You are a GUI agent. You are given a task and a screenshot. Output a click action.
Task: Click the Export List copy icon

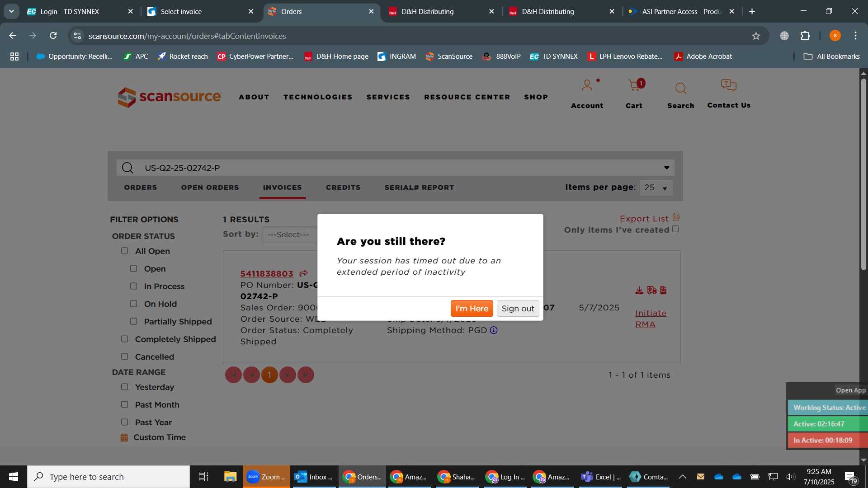click(676, 217)
